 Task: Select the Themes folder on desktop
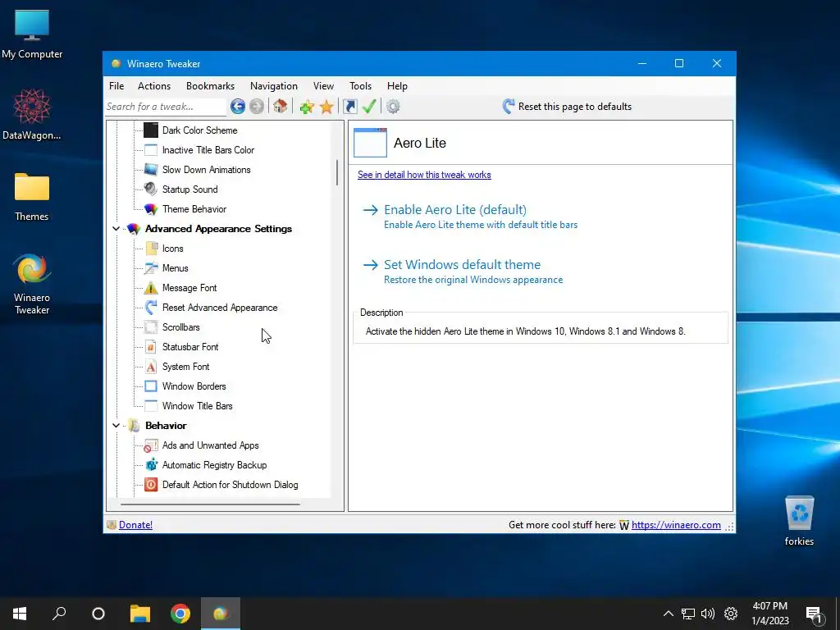coord(32,197)
